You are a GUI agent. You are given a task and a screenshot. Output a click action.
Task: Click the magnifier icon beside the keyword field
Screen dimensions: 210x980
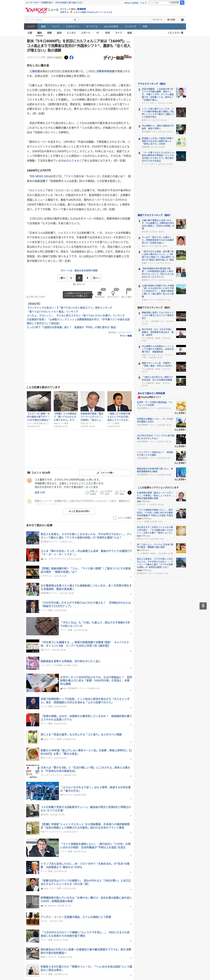pyautogui.click(x=75, y=20)
